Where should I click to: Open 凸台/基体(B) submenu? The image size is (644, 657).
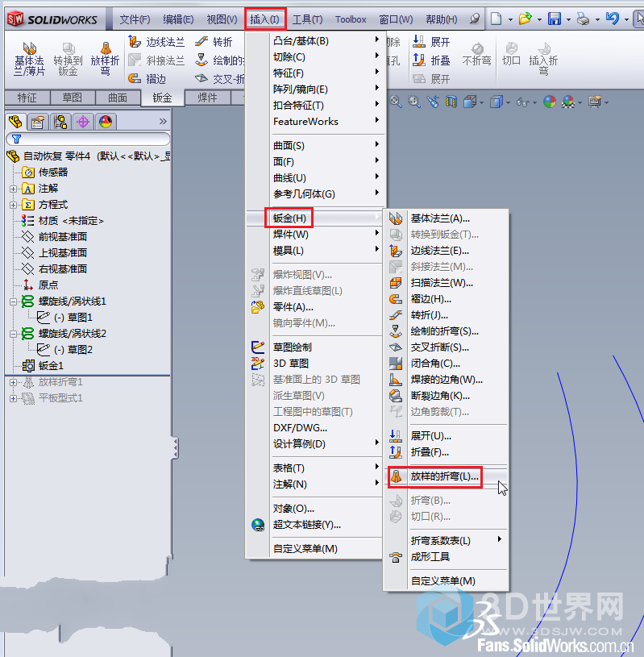315,41
